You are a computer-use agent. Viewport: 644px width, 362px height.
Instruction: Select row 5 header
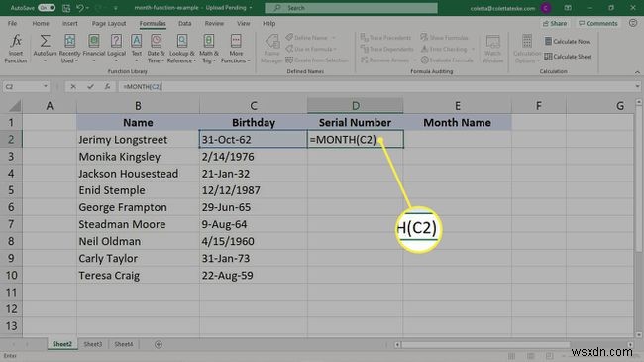tap(11, 190)
